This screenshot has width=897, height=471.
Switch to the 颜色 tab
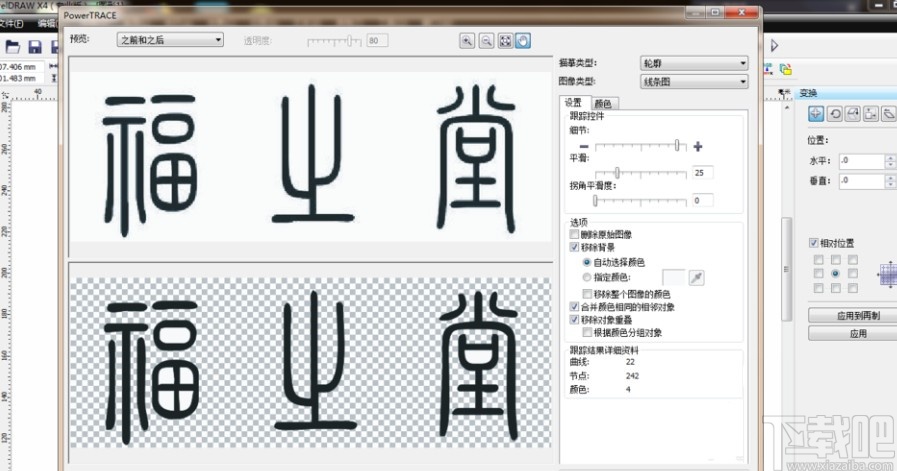[x=603, y=104]
